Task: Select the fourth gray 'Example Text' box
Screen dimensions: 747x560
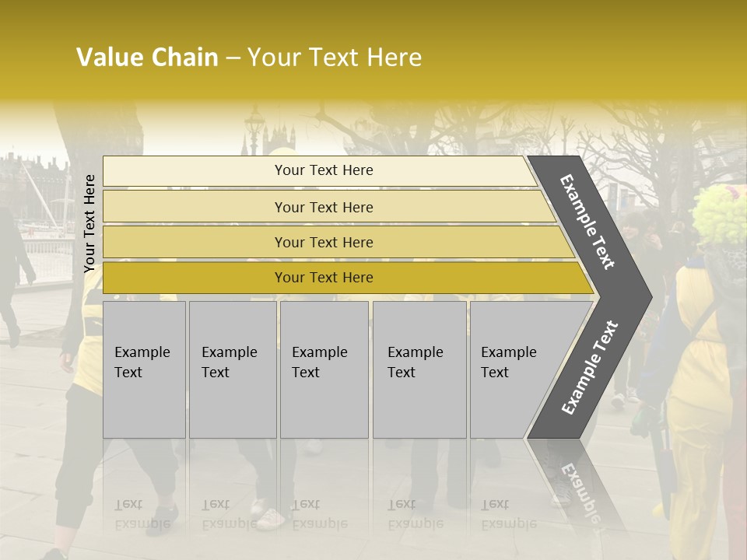Action: click(x=419, y=369)
